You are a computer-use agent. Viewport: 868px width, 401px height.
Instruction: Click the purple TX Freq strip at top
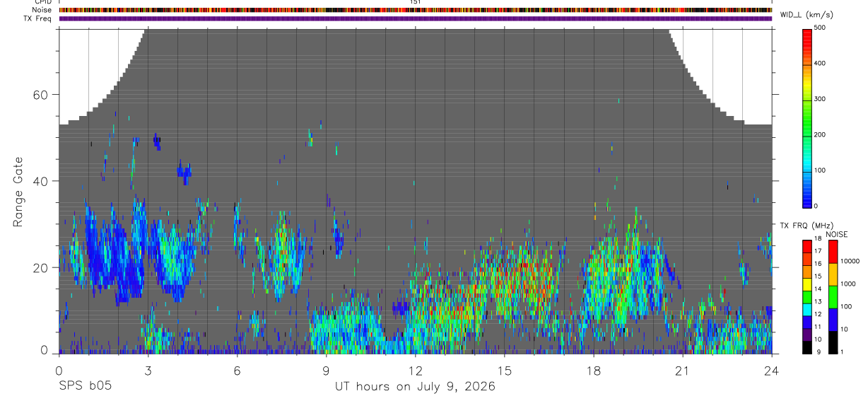tap(416, 18)
